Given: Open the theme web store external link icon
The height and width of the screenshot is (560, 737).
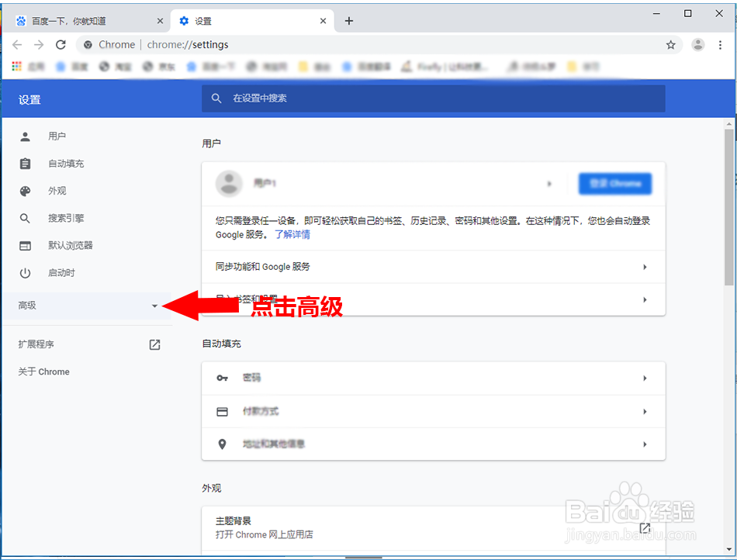Looking at the screenshot, I should click(645, 528).
